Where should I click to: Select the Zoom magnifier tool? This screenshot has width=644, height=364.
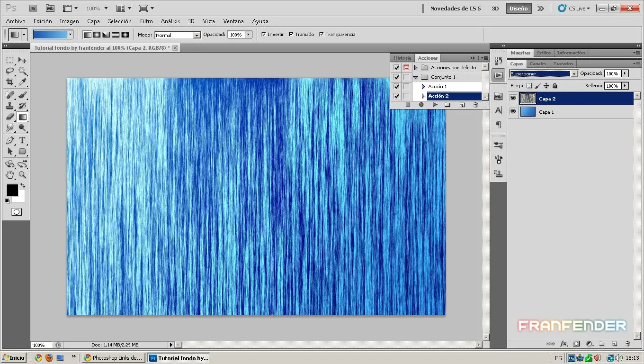coord(22,175)
